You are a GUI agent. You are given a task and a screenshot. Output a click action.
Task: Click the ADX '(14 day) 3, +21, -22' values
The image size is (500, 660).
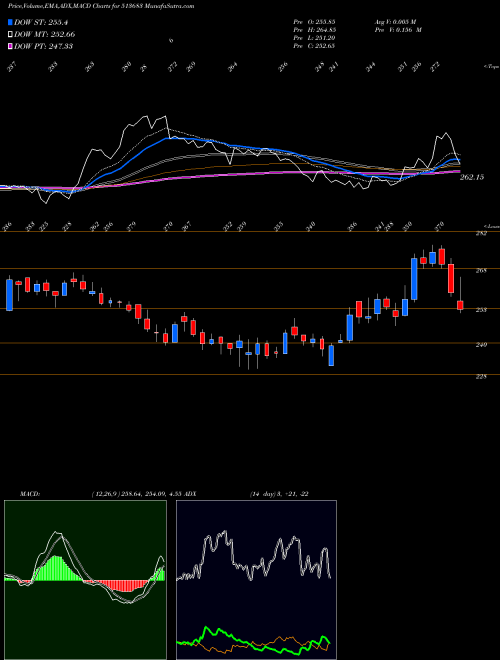pyautogui.click(x=279, y=494)
